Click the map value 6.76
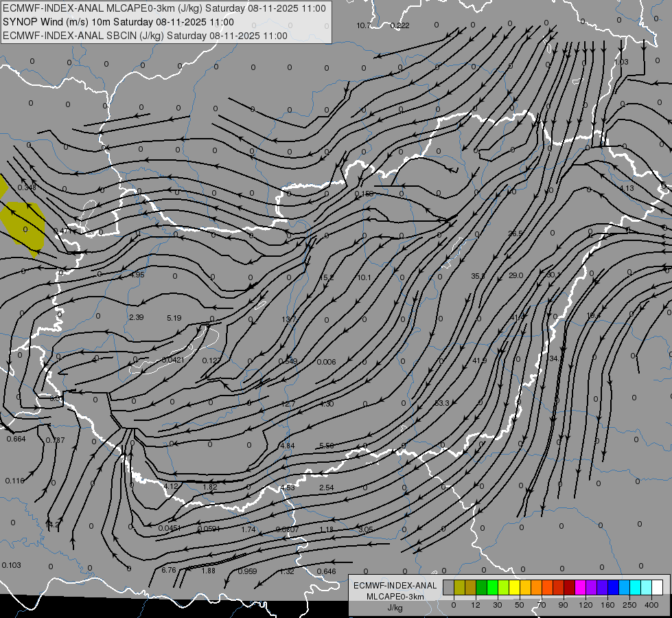 pos(169,570)
